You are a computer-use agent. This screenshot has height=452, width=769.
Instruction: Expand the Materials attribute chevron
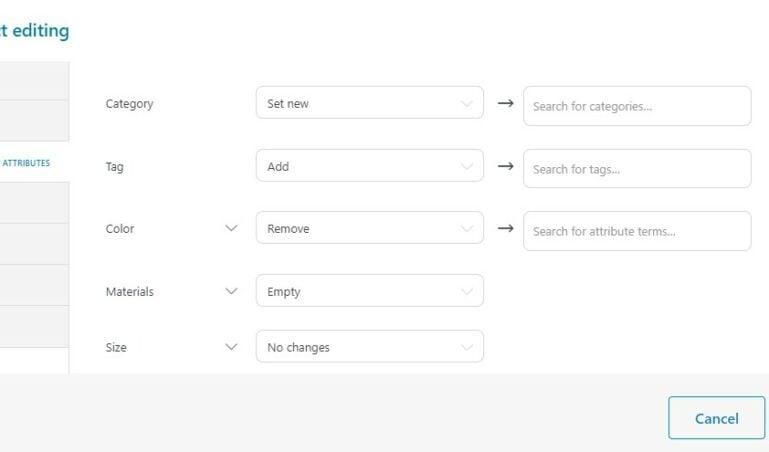click(x=231, y=291)
